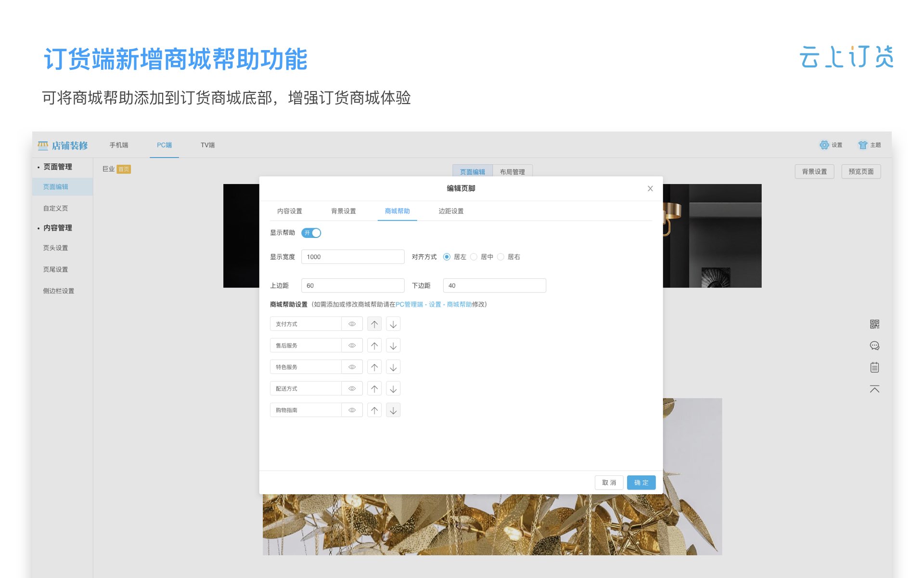
Task: Open 页头设置 in left sidebar
Action: point(56,248)
